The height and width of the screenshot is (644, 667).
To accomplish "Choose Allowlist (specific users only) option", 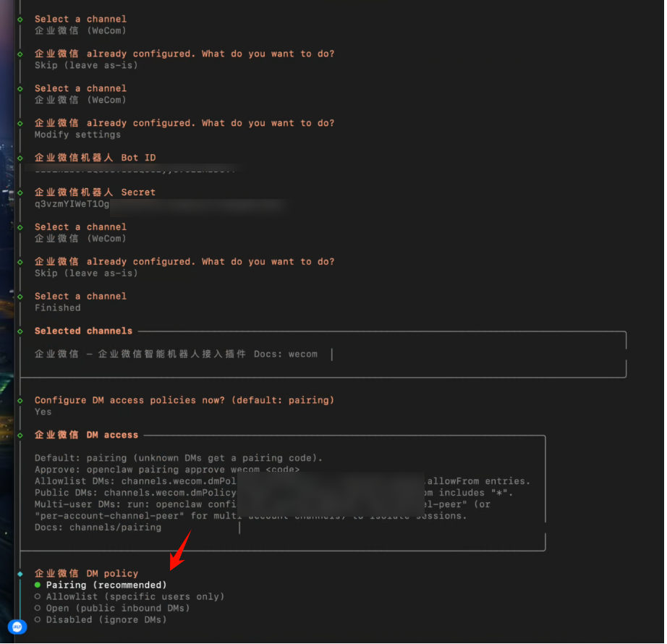I will click(129, 597).
